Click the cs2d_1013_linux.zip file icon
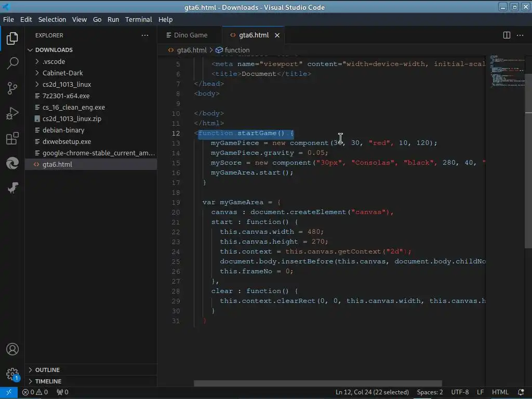This screenshot has width=532, height=399. coord(37,119)
